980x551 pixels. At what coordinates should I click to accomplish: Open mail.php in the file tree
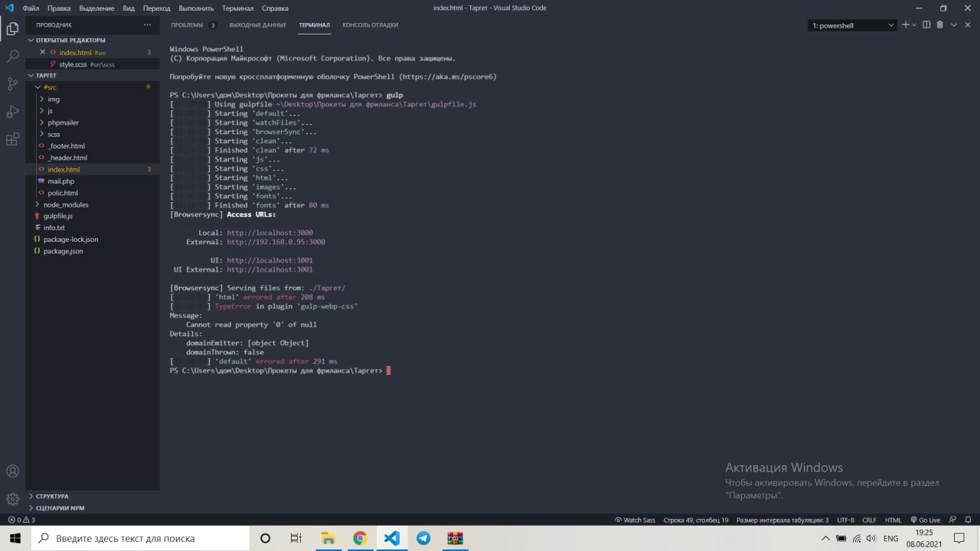(x=60, y=181)
